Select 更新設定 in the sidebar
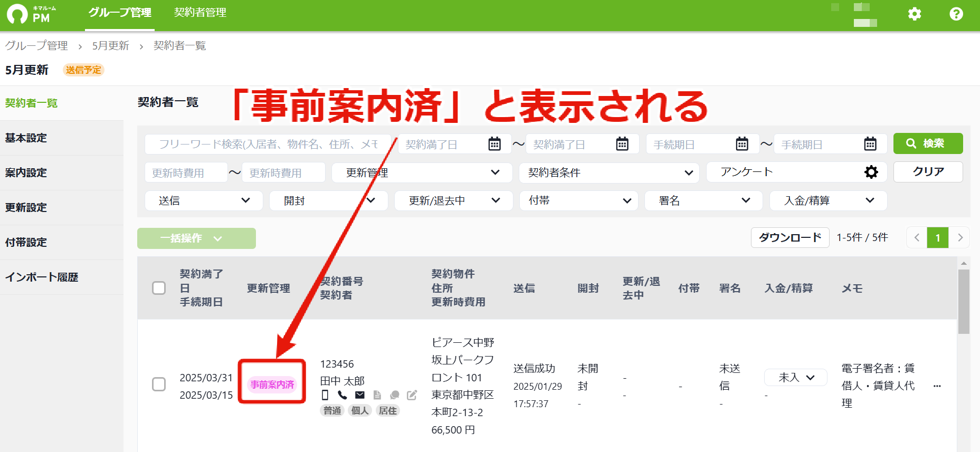980x452 pixels. point(62,207)
